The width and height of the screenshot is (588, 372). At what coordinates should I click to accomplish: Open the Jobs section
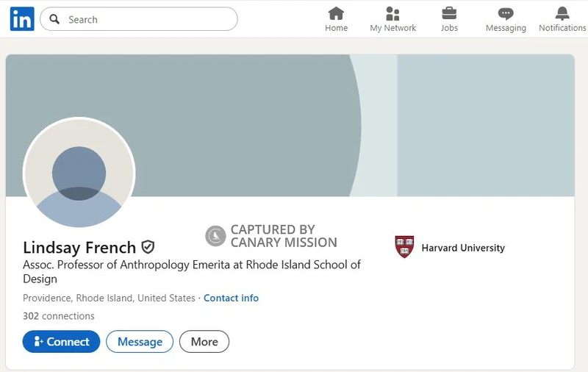[x=449, y=20]
